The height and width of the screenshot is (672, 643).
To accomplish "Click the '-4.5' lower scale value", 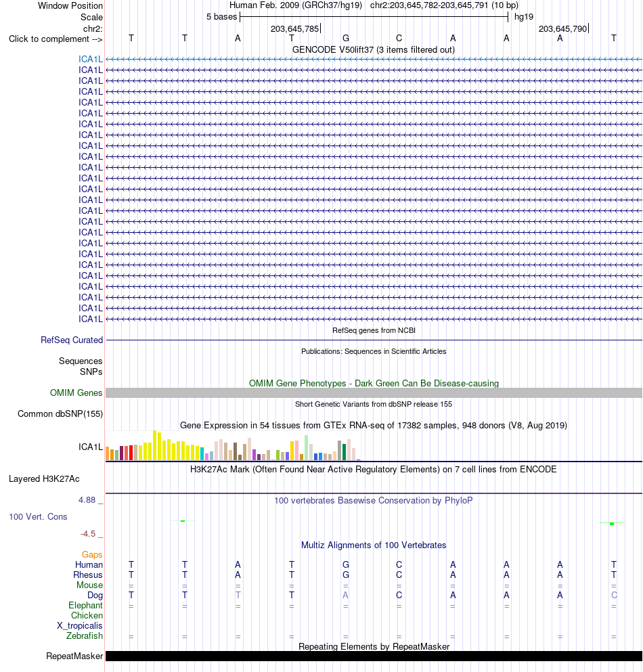I will tap(88, 533).
